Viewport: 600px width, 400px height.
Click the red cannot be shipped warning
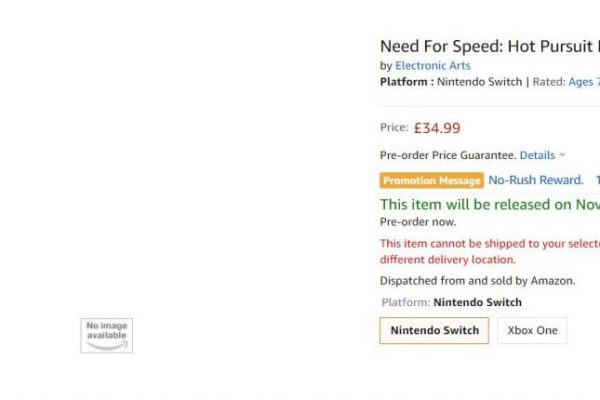(490, 251)
